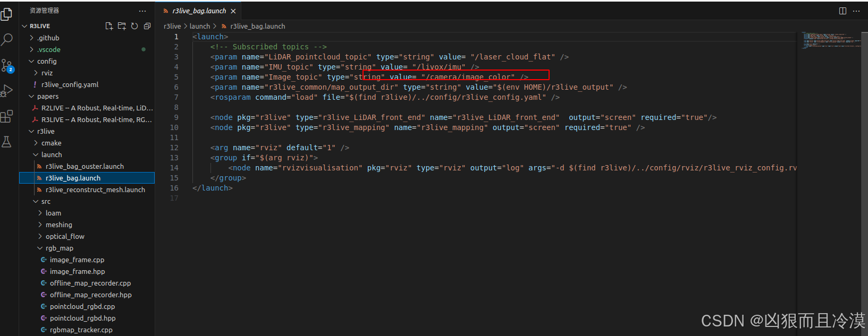868x336 pixels.
Task: Open r3live_reconstruct_mesh.launch file
Action: [x=87, y=189]
